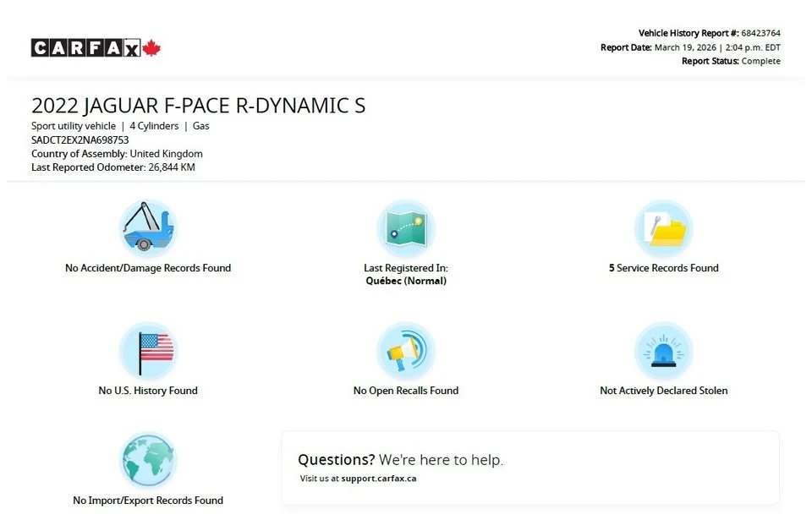Select the VIN SADCT2EX2NA698753
812x531 pixels.
click(x=80, y=140)
